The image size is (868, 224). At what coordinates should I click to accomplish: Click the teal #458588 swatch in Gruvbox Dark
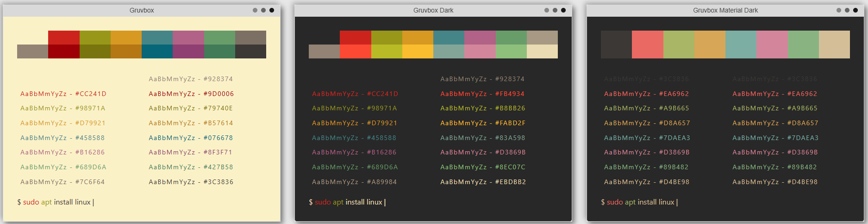pos(449,38)
